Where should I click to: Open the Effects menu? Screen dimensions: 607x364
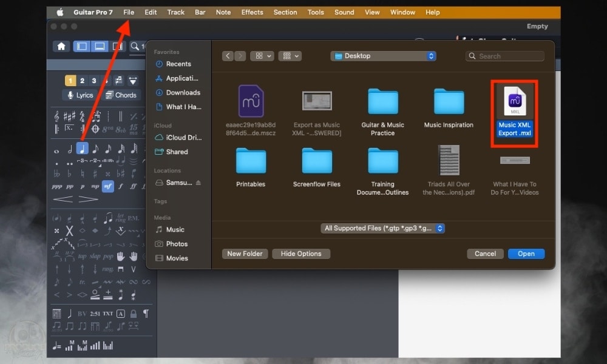(x=252, y=12)
